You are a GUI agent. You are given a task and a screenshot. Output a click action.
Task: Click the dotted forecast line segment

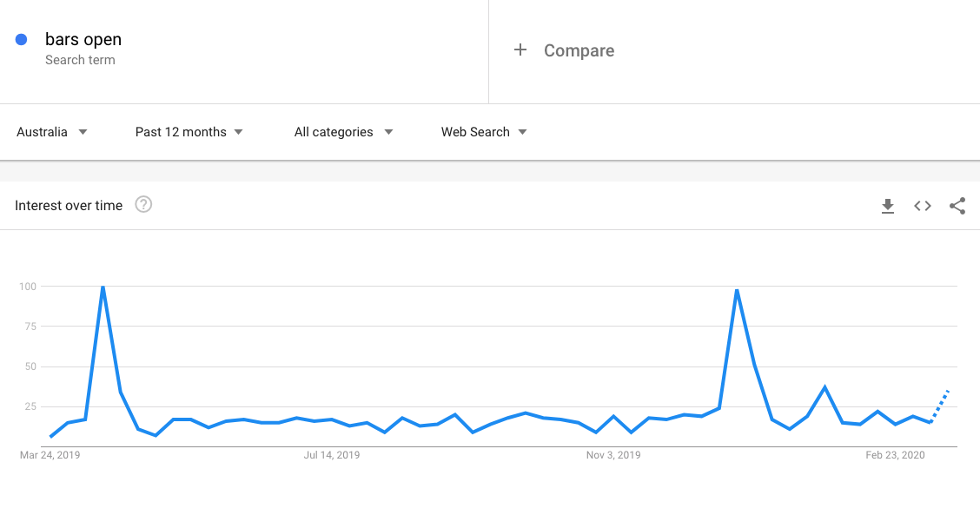coord(939,406)
